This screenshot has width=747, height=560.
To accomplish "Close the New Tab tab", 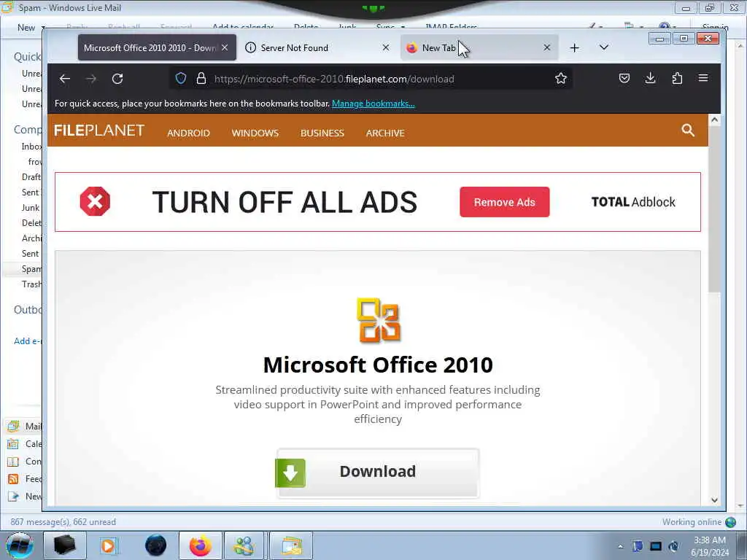I will click(547, 47).
